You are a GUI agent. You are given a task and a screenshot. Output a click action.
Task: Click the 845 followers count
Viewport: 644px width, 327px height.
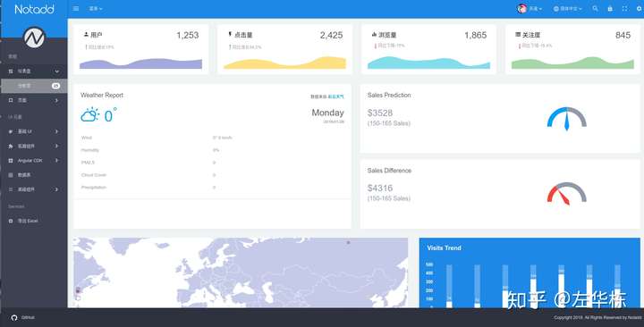coord(623,35)
